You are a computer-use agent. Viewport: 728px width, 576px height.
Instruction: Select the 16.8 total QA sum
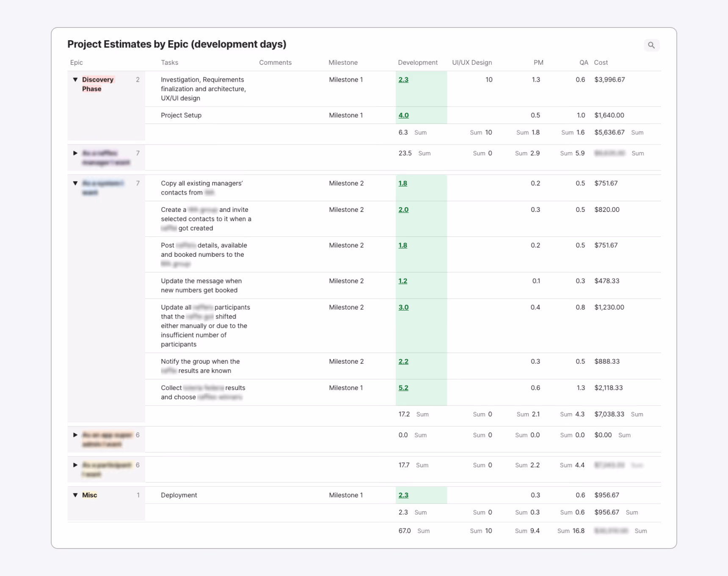(578, 531)
